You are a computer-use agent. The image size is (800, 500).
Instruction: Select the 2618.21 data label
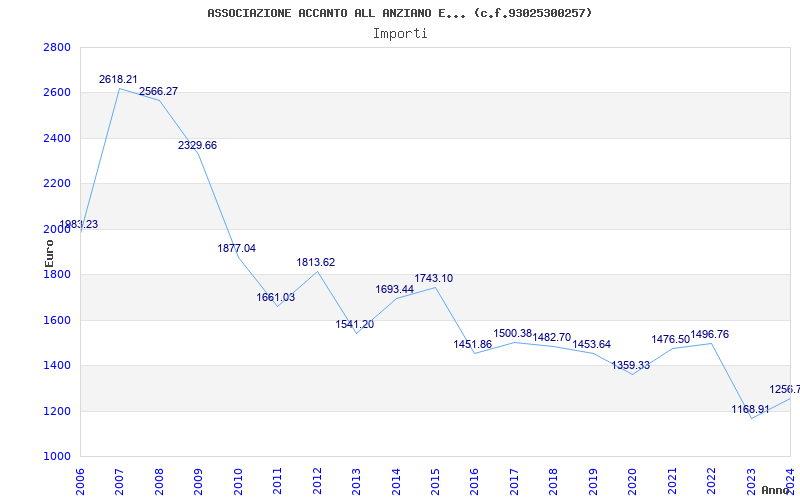[118, 80]
